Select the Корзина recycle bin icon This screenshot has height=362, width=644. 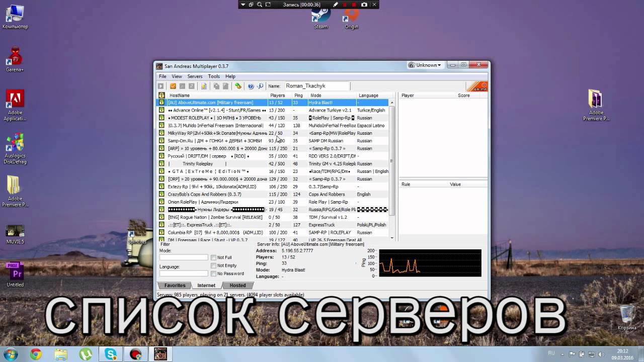[627, 318]
